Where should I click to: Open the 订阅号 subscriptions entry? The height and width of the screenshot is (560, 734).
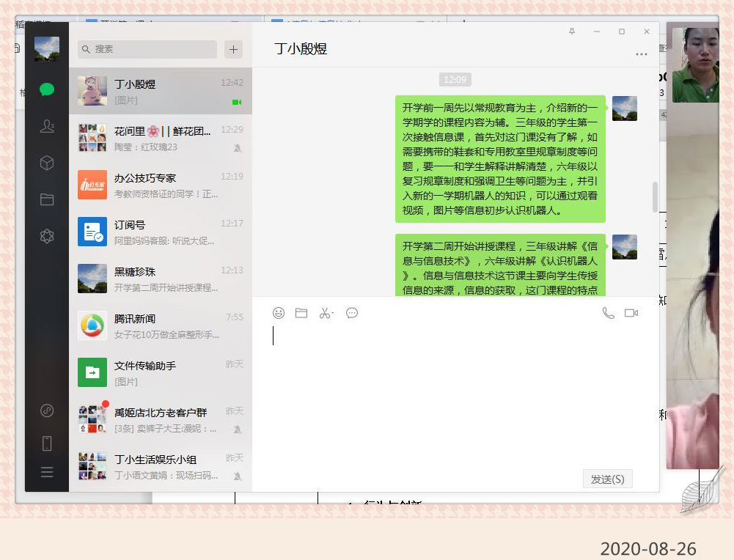161,232
